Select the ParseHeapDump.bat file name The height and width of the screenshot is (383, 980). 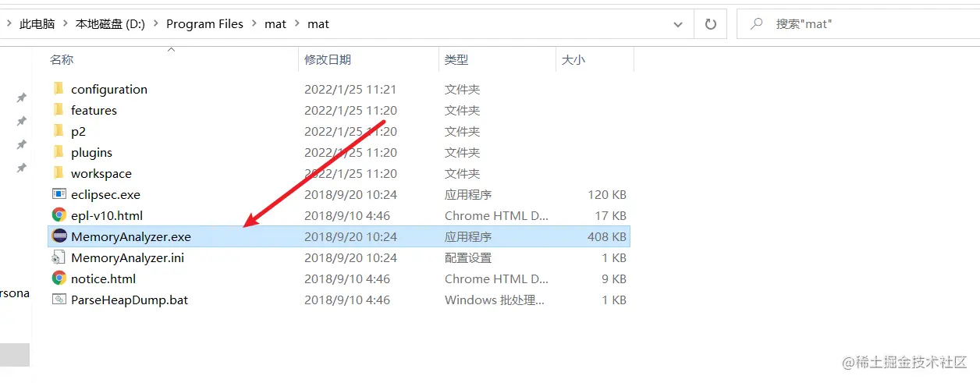click(x=130, y=300)
